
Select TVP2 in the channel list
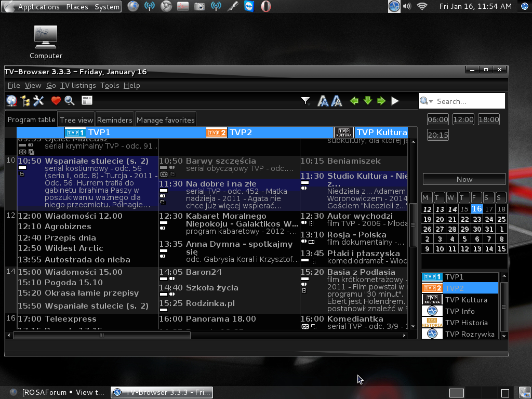click(460, 288)
